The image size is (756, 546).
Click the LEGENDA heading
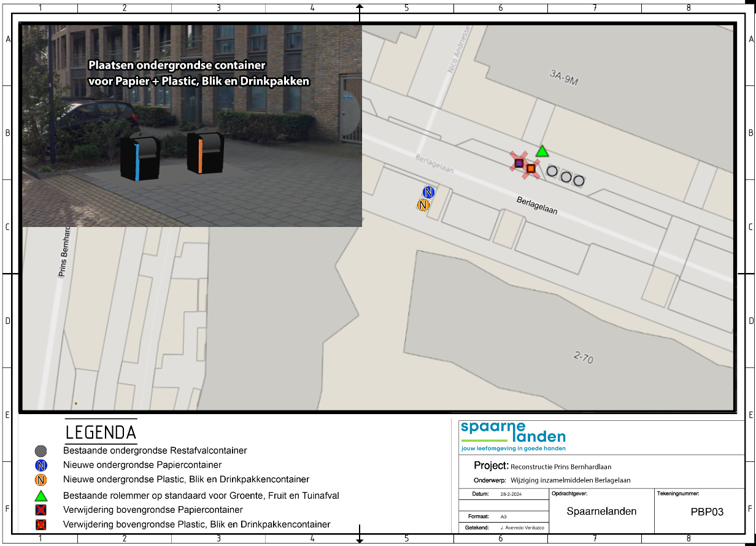click(101, 433)
